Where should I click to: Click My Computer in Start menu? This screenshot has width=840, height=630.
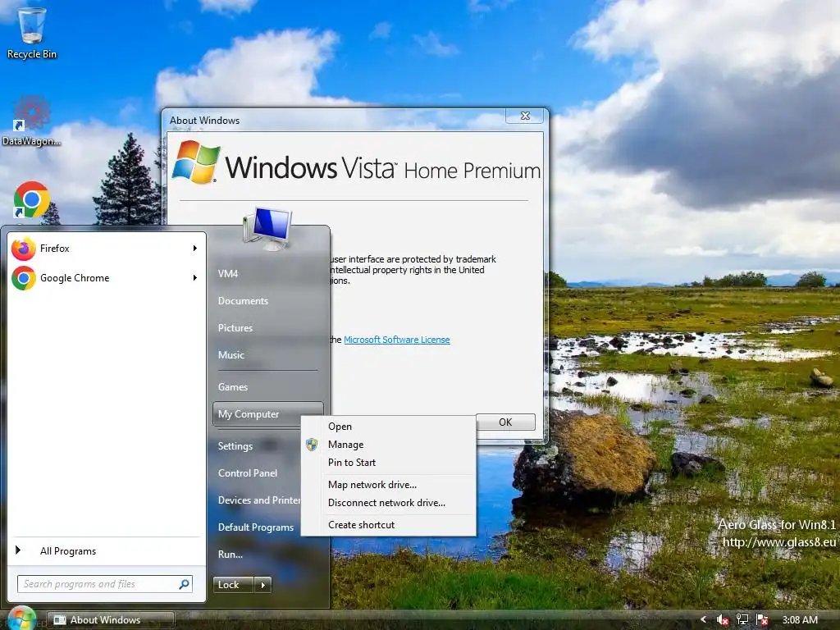[268, 414]
